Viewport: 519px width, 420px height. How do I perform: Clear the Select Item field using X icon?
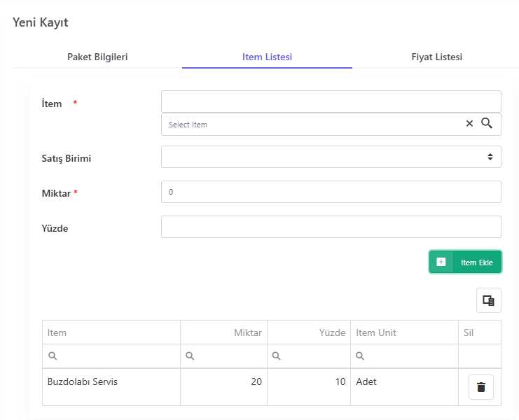pos(469,124)
